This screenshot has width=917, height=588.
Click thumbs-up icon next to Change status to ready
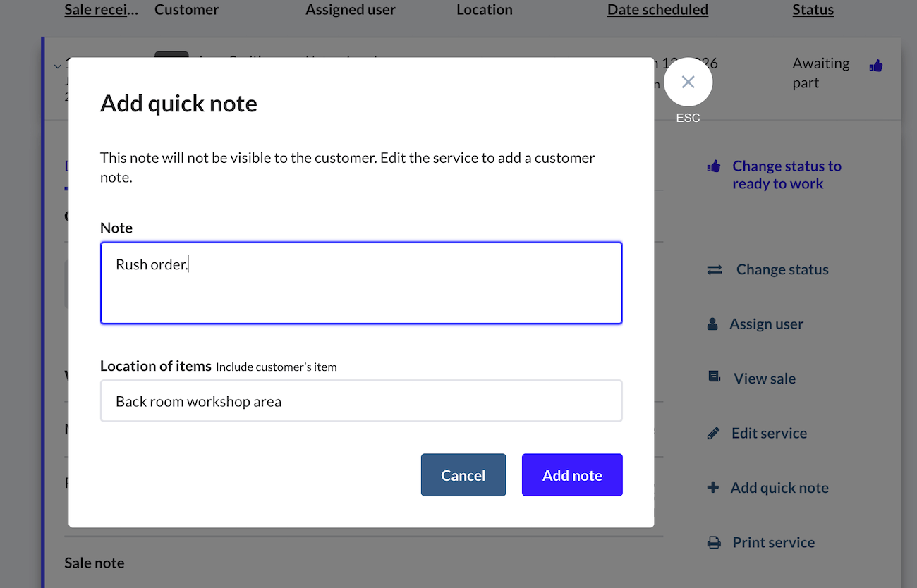click(x=714, y=166)
